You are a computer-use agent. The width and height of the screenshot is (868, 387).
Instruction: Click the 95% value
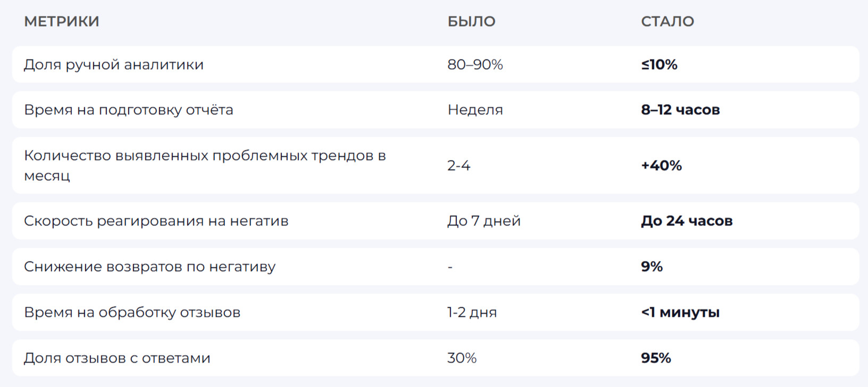[656, 358]
